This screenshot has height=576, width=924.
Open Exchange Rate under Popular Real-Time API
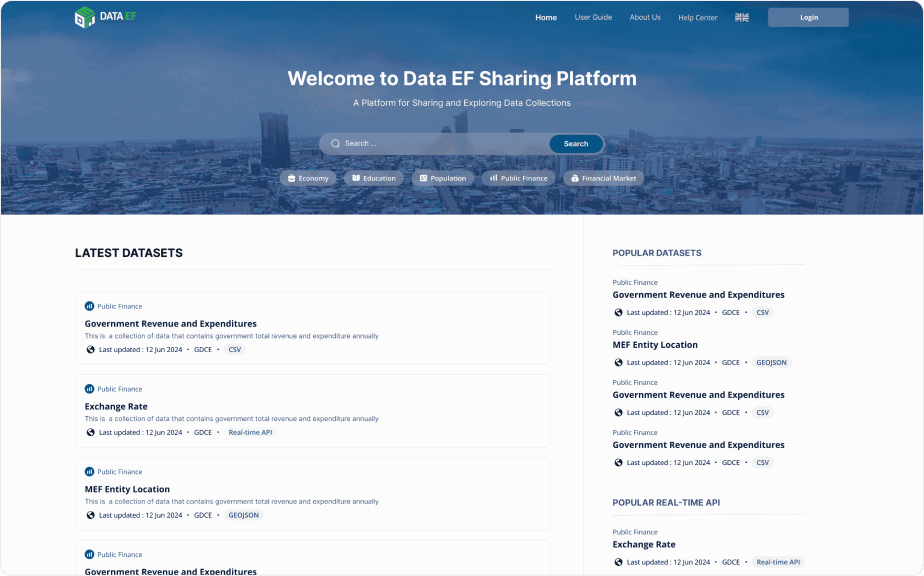pyautogui.click(x=644, y=544)
